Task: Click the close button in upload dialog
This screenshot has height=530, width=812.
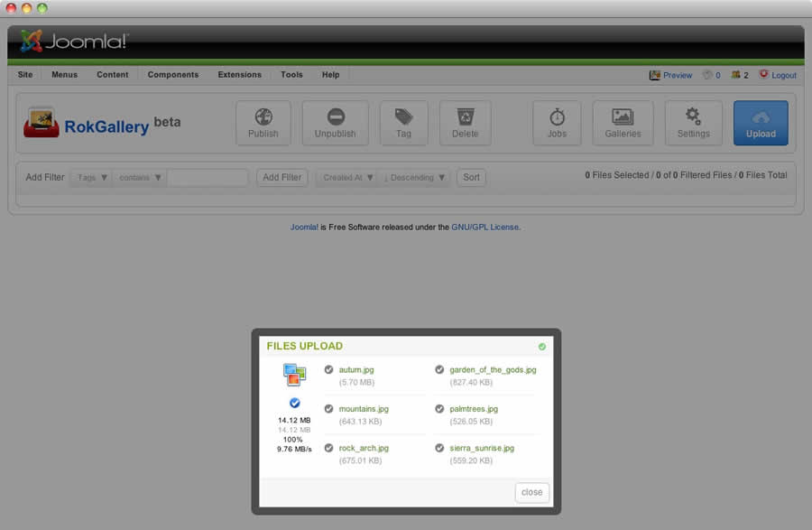Action: pos(532,492)
